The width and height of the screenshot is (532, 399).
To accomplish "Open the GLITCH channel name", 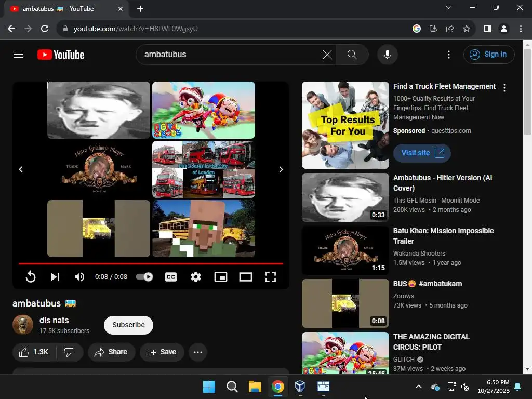I will (404, 360).
